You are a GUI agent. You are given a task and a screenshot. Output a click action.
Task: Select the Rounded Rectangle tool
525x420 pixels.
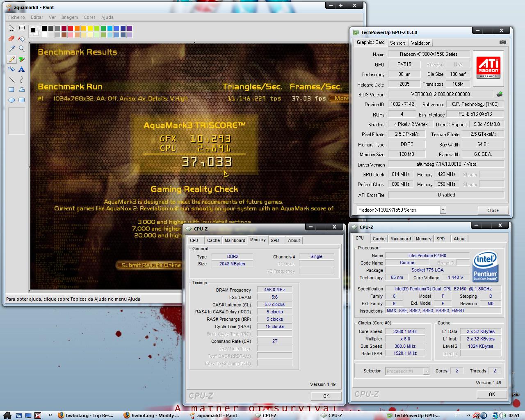click(x=22, y=100)
